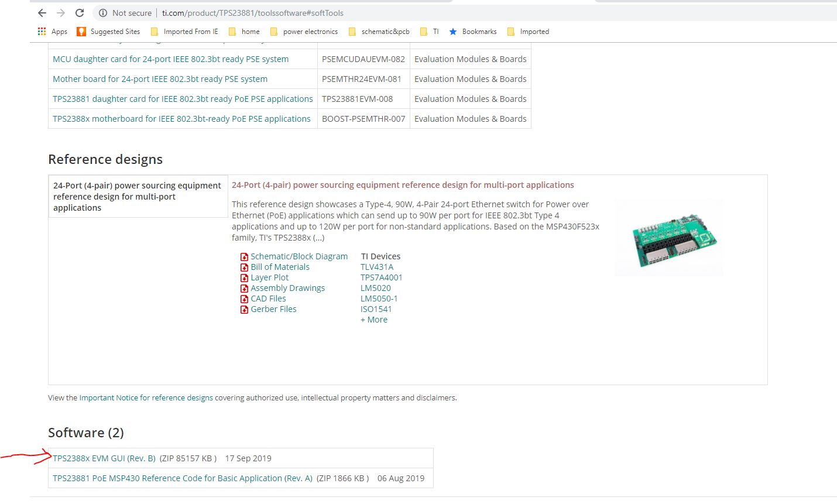Click PDF icon beside Bill of Materials

(245, 268)
